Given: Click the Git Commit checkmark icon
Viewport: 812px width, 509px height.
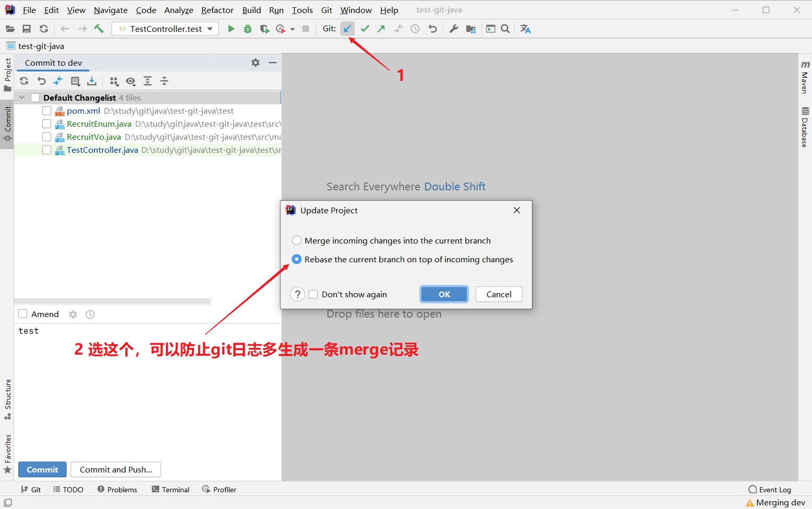Looking at the screenshot, I should (365, 29).
